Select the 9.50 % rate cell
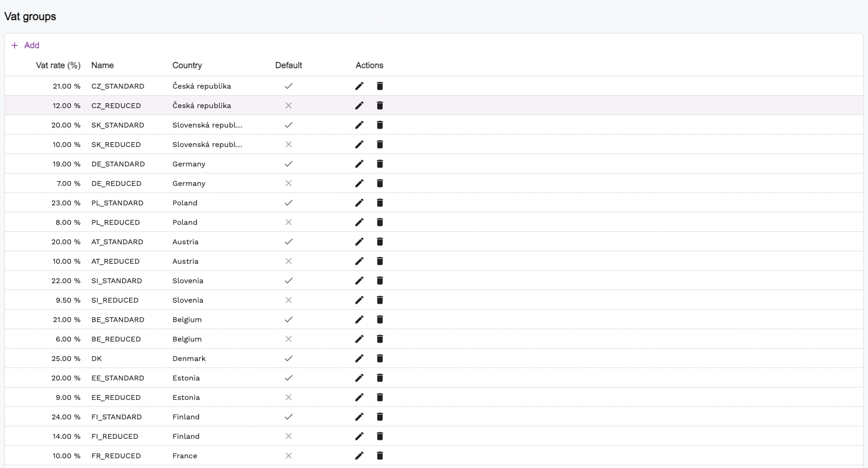Image resolution: width=868 pixels, height=468 pixels. [68, 300]
